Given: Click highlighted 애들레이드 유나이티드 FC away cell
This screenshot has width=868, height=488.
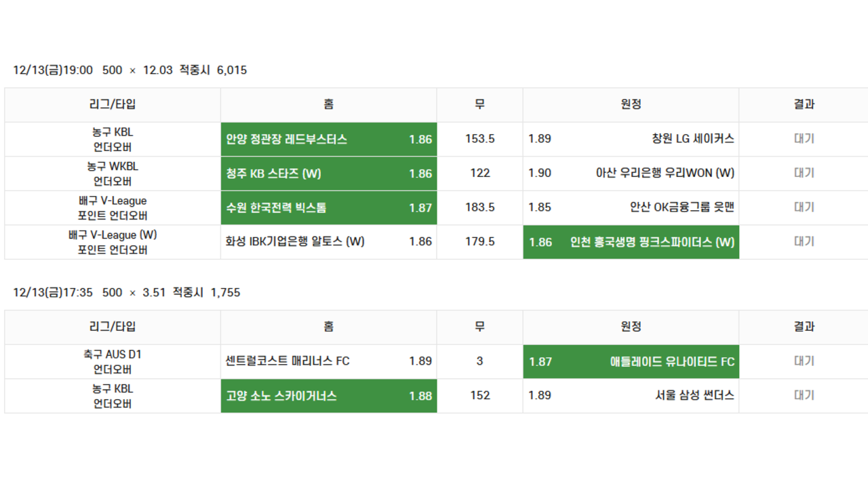Looking at the screenshot, I should tap(631, 361).
